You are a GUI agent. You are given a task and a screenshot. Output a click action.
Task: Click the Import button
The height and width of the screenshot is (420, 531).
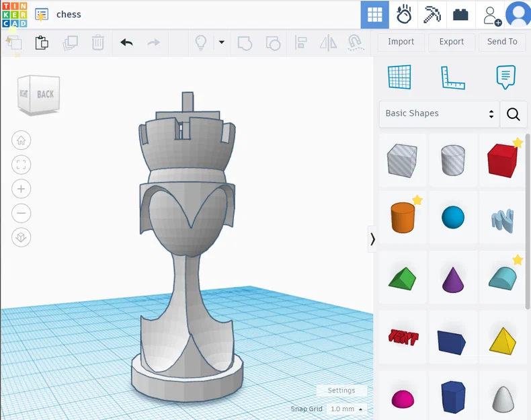[401, 42]
